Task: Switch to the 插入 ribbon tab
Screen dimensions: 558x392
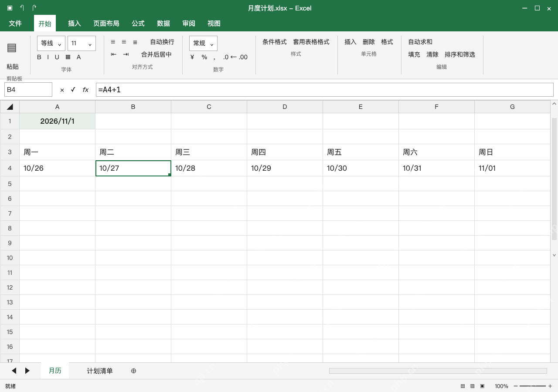Action: (75, 24)
